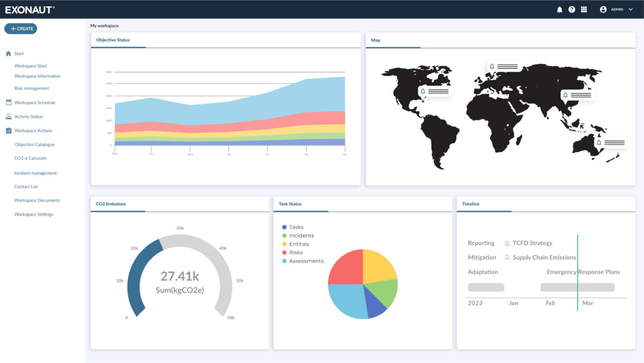
Task: Open the notifications bell in header
Action: [x=560, y=10]
